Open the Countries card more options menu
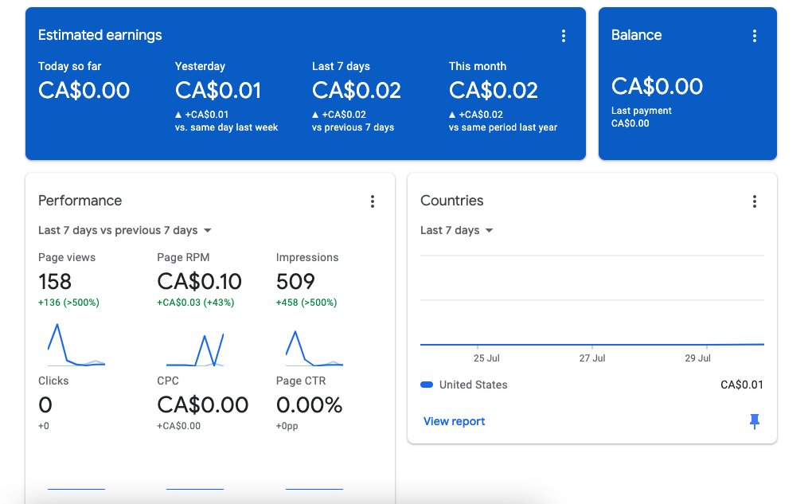Image resolution: width=812 pixels, height=504 pixels. [755, 201]
